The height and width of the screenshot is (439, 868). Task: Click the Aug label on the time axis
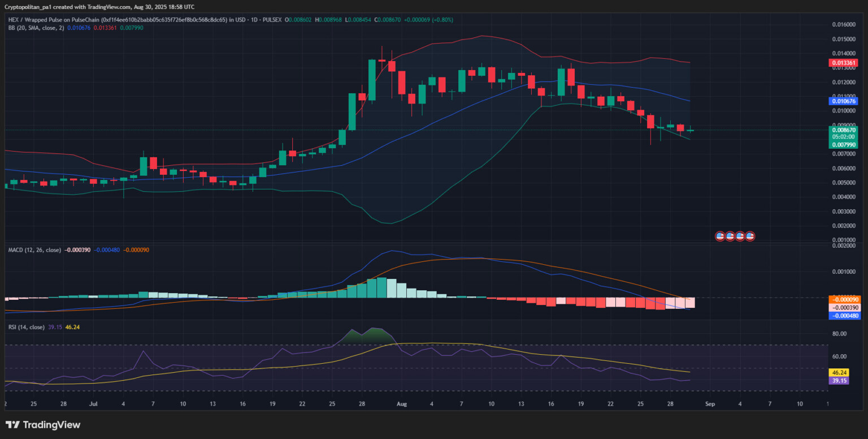402,403
